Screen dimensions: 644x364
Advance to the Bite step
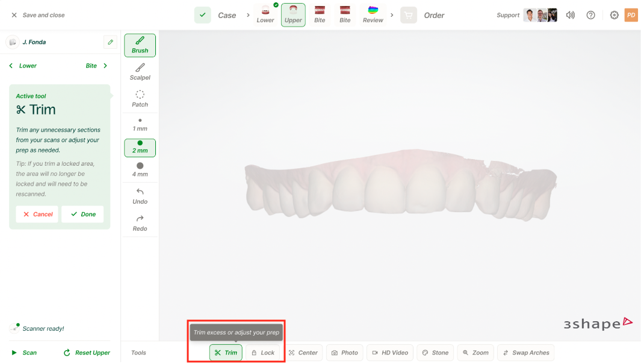coord(96,66)
